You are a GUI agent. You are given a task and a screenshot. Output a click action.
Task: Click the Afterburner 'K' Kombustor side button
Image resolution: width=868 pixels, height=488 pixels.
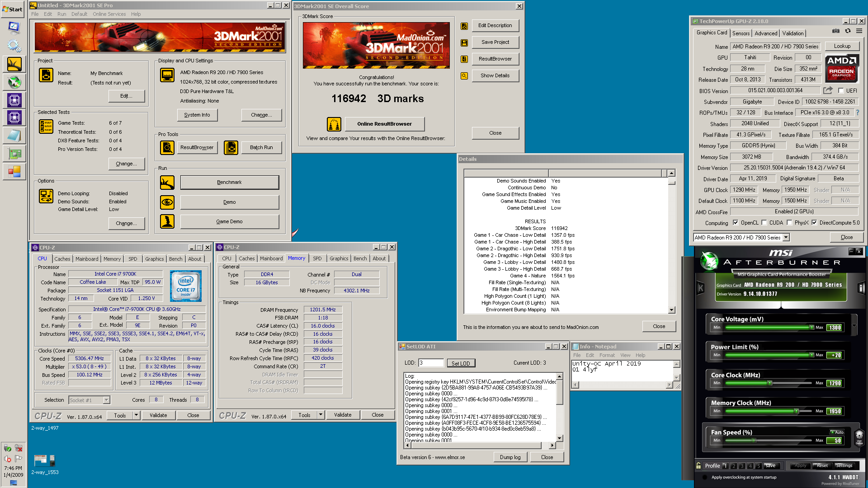click(701, 288)
